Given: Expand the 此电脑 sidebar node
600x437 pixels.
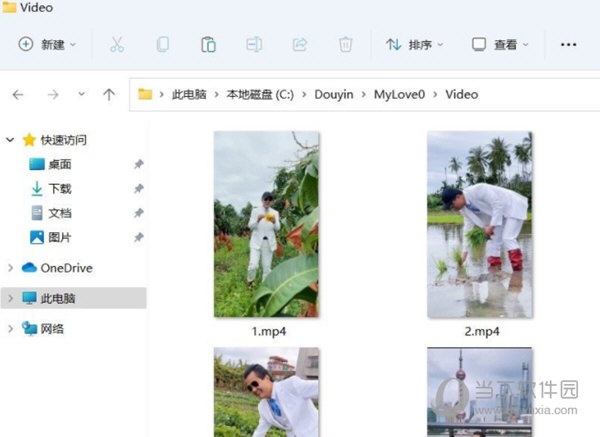Looking at the screenshot, I should (10, 298).
